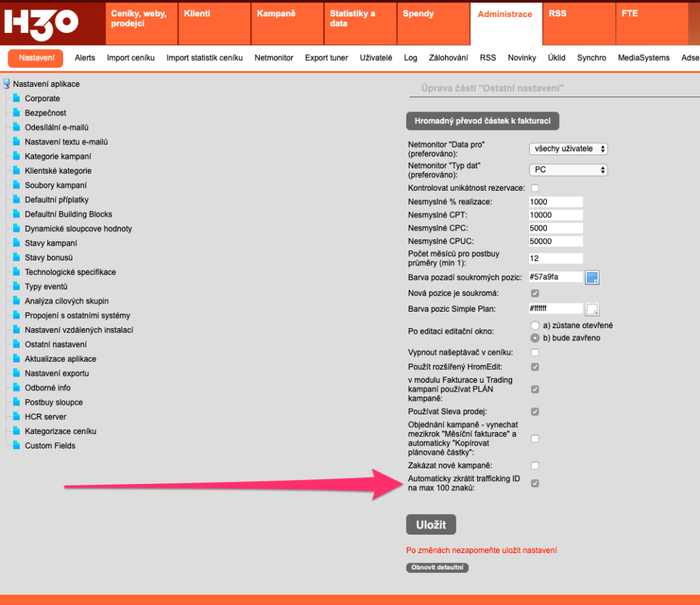Enable Kontrolovat unikátnost rezervace checkbox
The image size is (700, 605).
tap(535, 188)
